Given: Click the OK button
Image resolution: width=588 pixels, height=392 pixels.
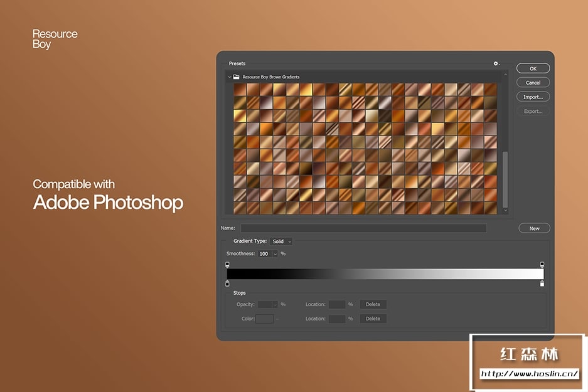Looking at the screenshot, I should click(533, 68).
